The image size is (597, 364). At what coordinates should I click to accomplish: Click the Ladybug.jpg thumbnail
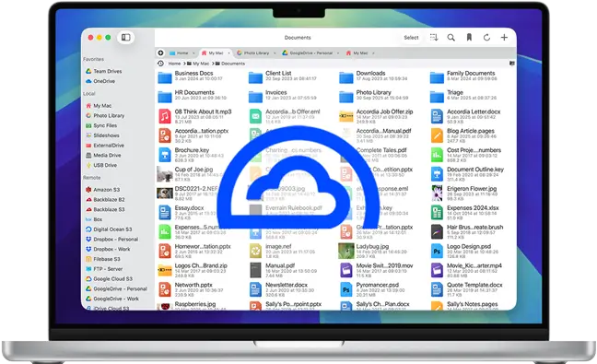(346, 251)
